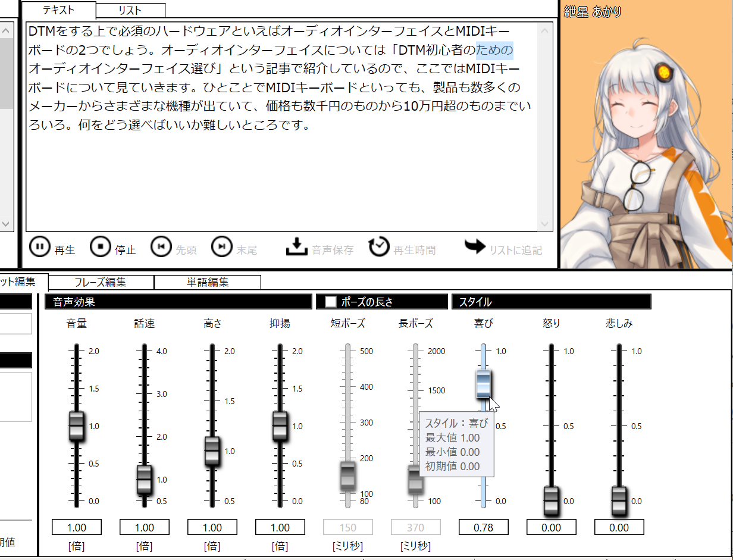733x560 pixels.
Task: Click the 紲星 あかり name label
Action: point(593,11)
